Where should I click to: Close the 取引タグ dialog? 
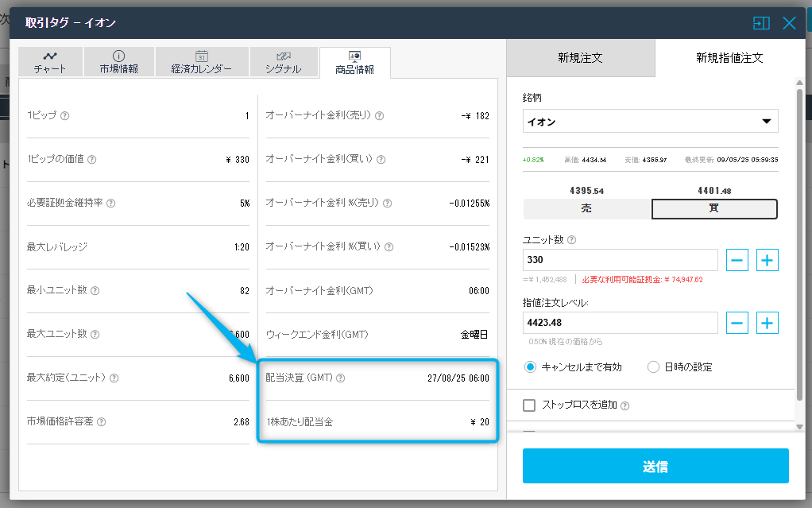coord(789,23)
